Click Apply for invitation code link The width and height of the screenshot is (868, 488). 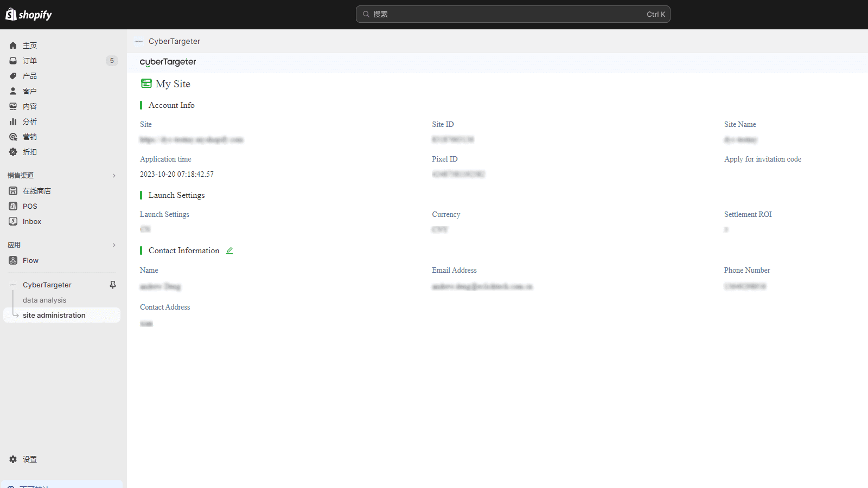[x=762, y=159]
